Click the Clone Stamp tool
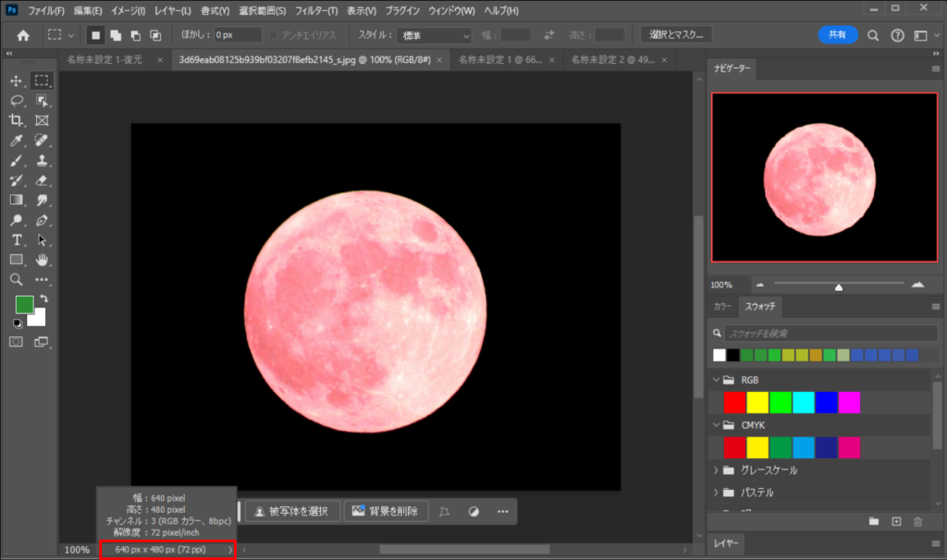The image size is (947, 560). 42,162
